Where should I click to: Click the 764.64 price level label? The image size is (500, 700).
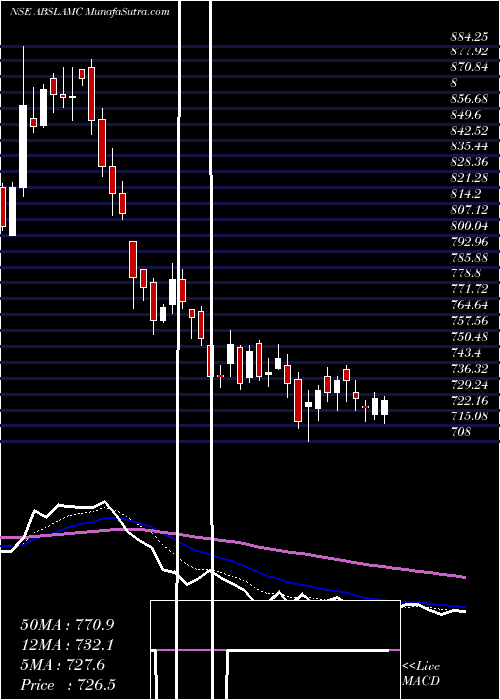pyautogui.click(x=469, y=304)
